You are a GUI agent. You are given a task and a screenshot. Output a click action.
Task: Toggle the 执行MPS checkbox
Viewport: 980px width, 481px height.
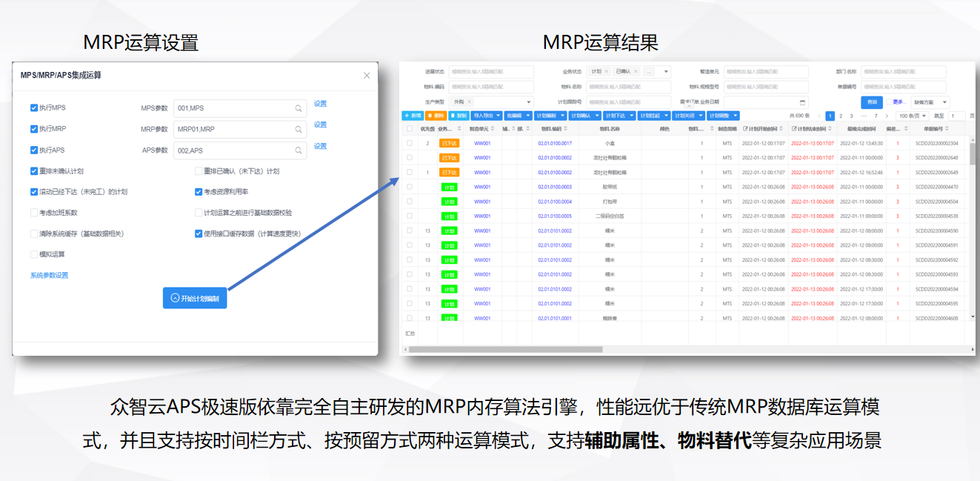(34, 107)
